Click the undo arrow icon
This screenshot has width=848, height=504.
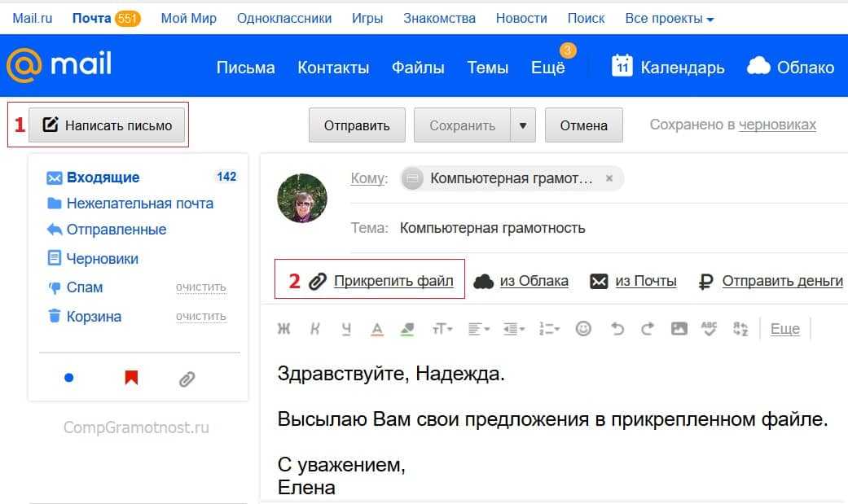pos(617,328)
